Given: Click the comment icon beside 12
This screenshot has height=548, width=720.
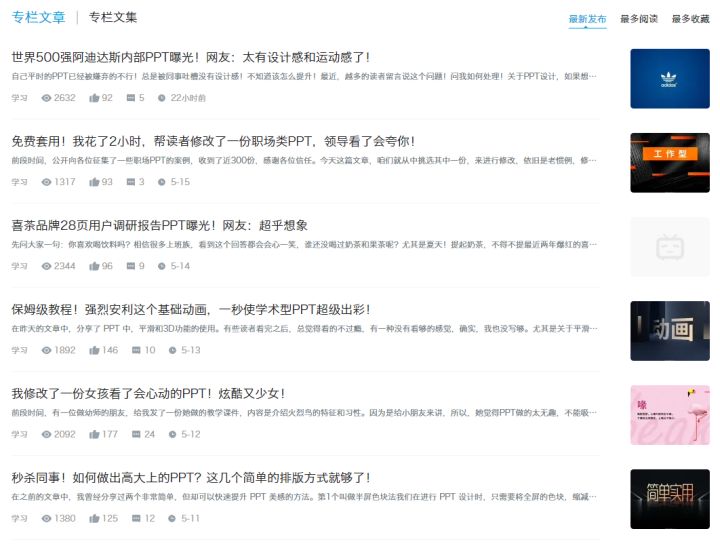Looking at the screenshot, I should [136, 518].
